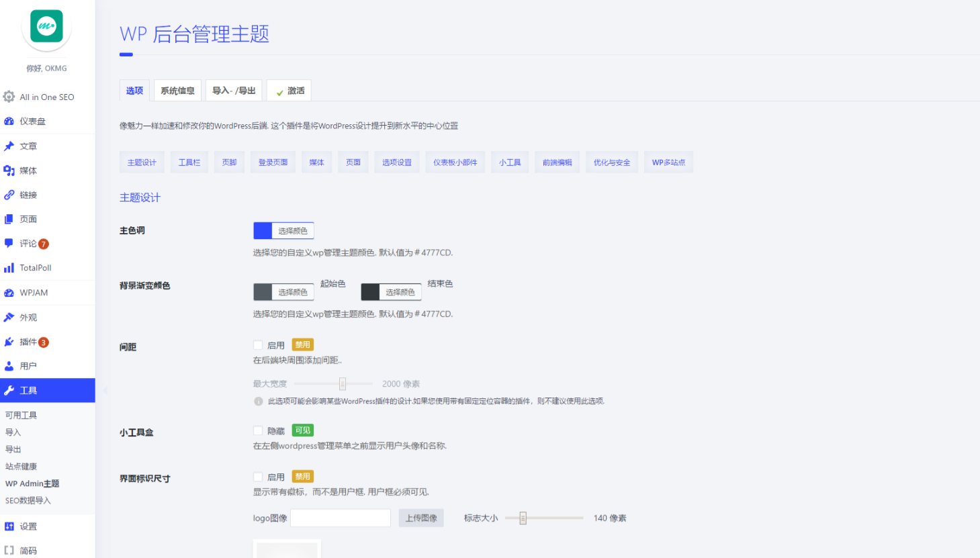This screenshot has width=980, height=558.
Task: Click the WPJAM sidebar icon
Action: click(9, 292)
